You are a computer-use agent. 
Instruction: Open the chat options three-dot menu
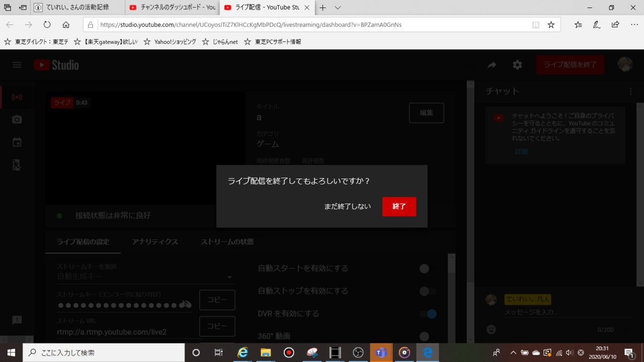631,91
